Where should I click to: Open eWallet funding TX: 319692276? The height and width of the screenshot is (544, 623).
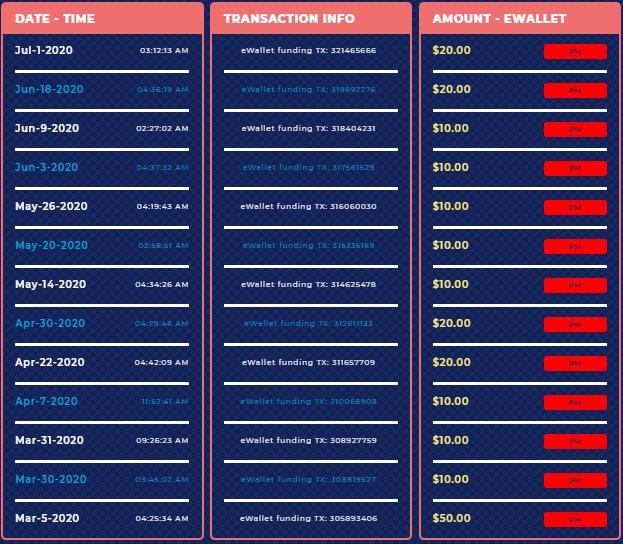[x=308, y=89]
